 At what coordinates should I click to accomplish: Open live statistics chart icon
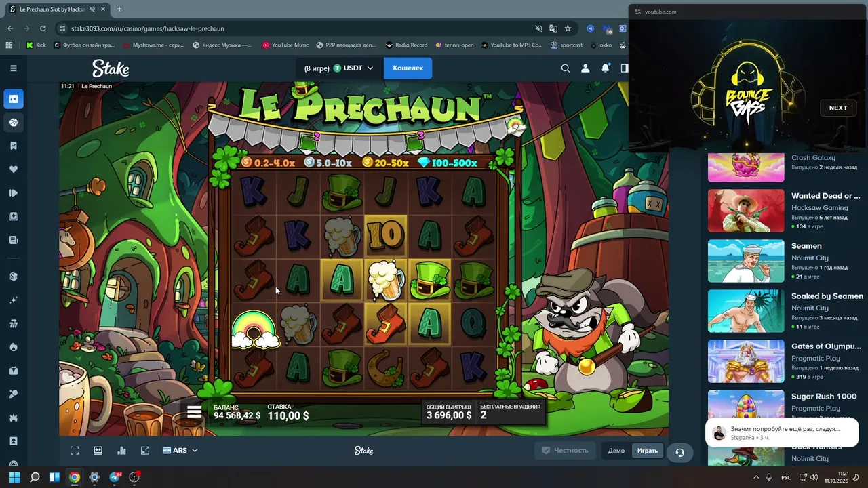tap(122, 451)
